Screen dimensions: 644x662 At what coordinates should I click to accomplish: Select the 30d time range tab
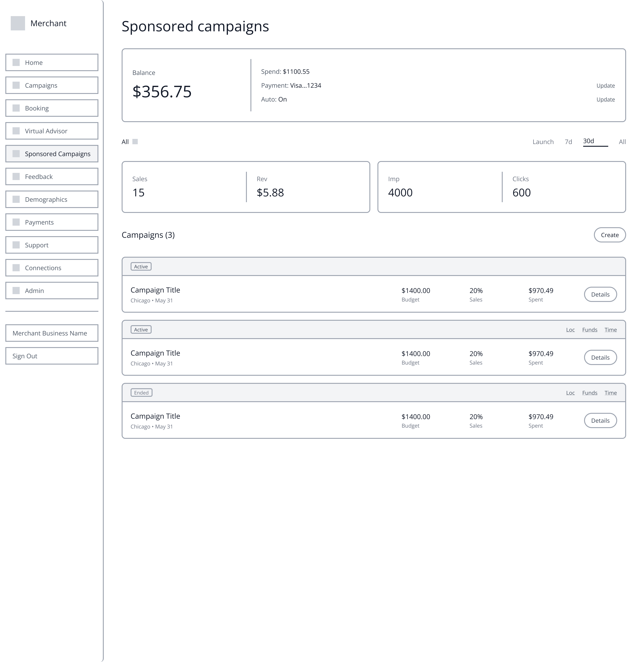(595, 141)
